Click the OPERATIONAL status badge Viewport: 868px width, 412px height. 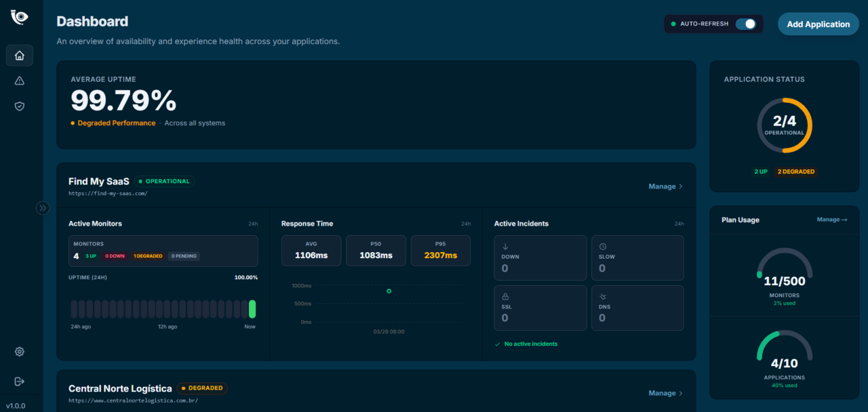pyautogui.click(x=164, y=182)
